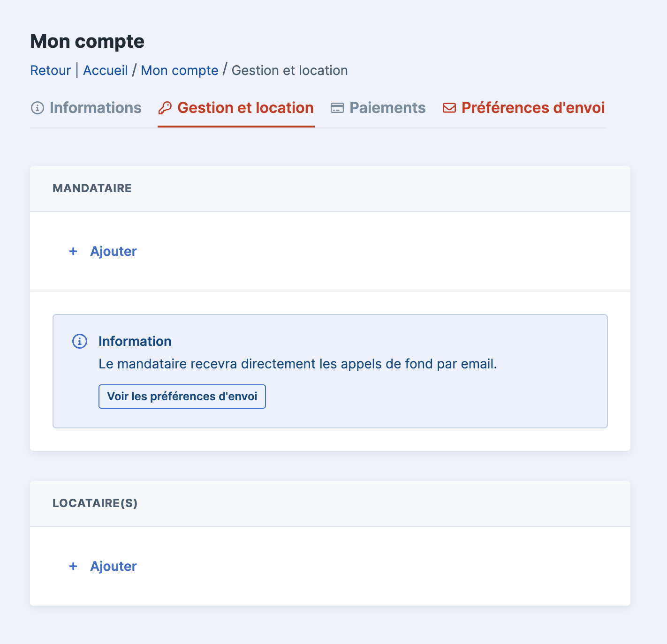Switch to the Informations tab
This screenshot has height=644, width=667.
(x=95, y=108)
